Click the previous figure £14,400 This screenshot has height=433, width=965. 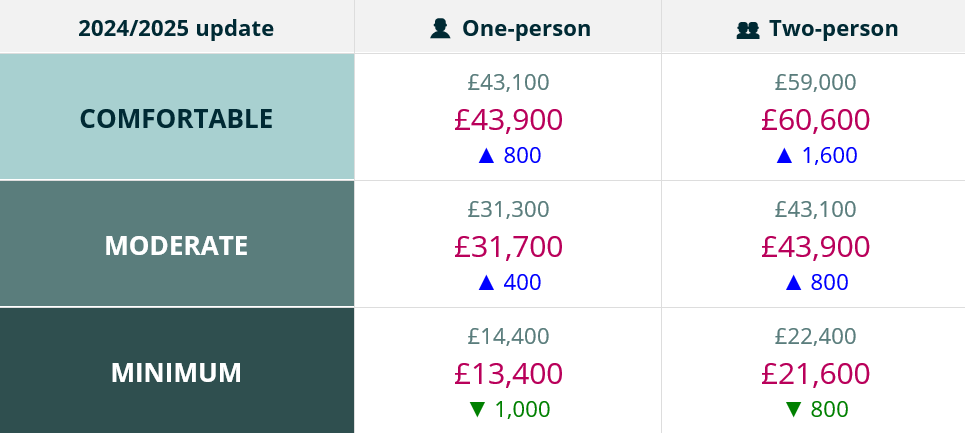coord(508,337)
